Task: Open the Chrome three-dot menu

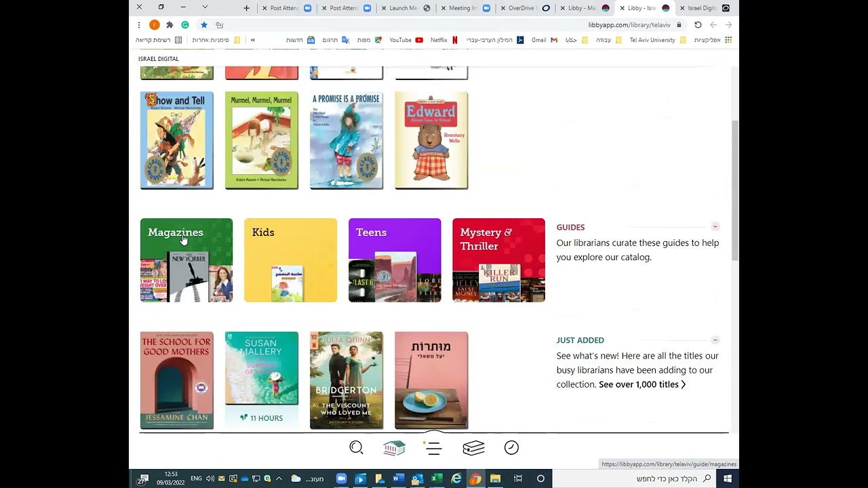Action: [x=139, y=25]
